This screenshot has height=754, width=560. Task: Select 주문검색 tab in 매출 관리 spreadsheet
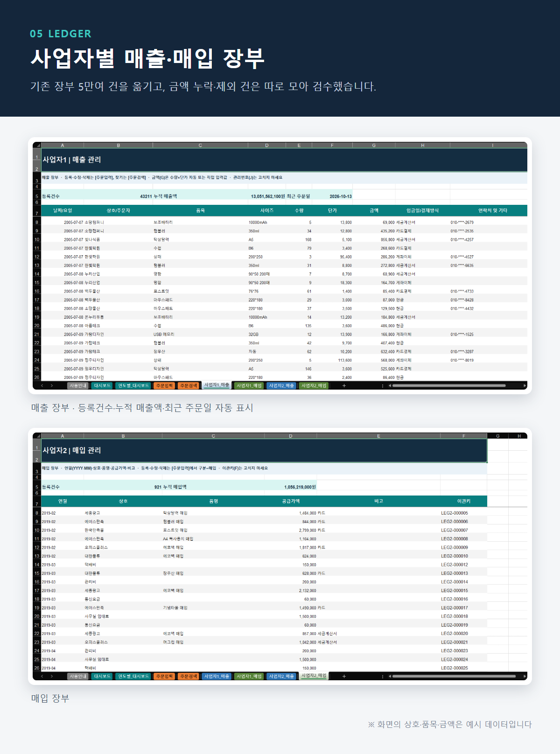[189, 386]
